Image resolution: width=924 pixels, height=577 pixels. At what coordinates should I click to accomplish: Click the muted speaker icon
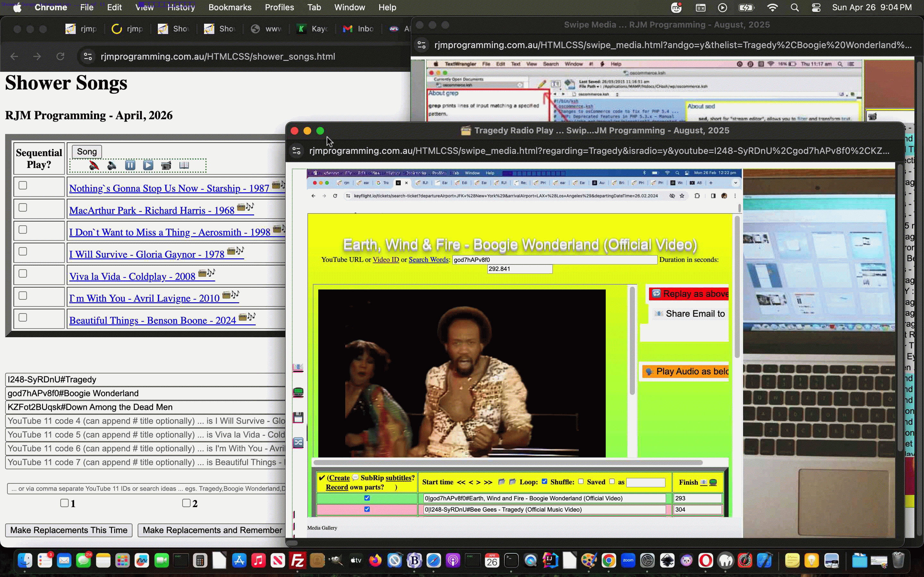click(94, 165)
